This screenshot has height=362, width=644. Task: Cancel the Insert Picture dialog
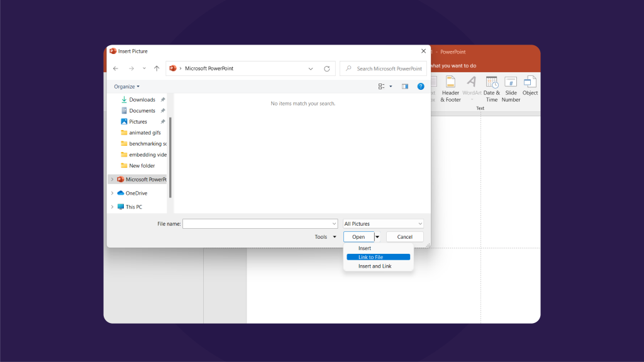pos(404,236)
